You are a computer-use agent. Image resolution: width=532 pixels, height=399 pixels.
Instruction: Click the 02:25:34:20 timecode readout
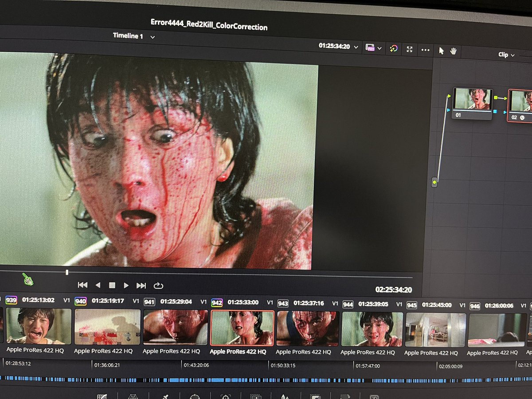393,290
